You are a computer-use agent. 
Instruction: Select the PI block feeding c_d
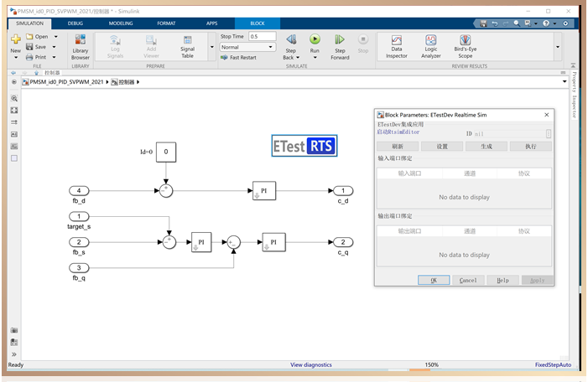(264, 191)
